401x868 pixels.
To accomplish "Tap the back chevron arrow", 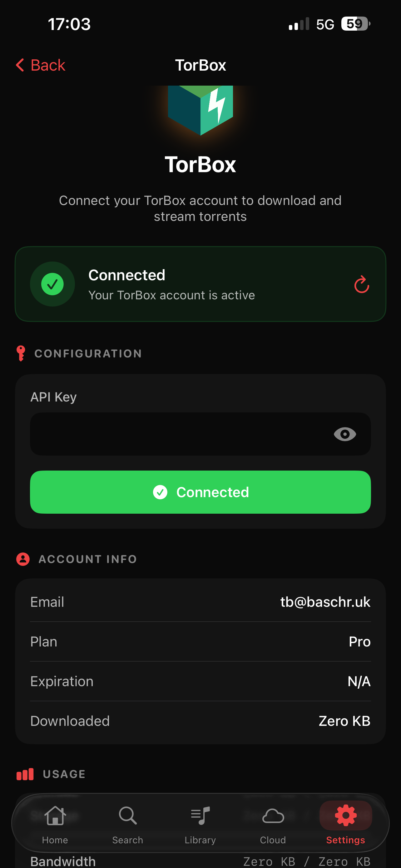I will tap(20, 65).
